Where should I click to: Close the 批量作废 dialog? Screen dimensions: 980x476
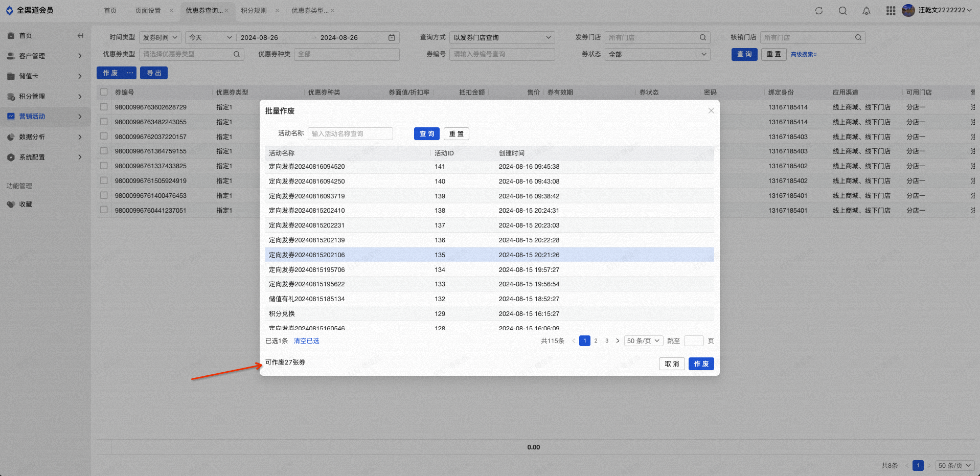711,111
